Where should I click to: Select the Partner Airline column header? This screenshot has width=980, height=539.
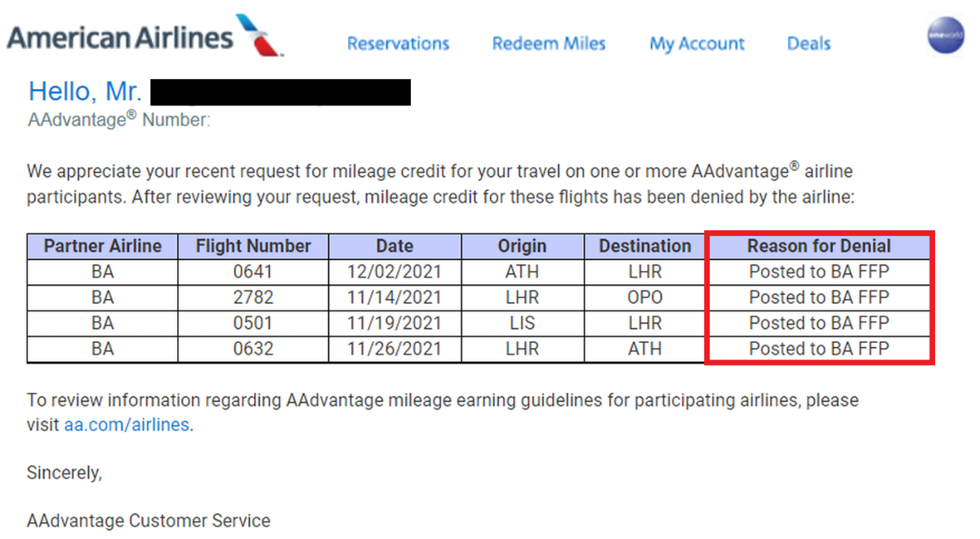tap(103, 246)
